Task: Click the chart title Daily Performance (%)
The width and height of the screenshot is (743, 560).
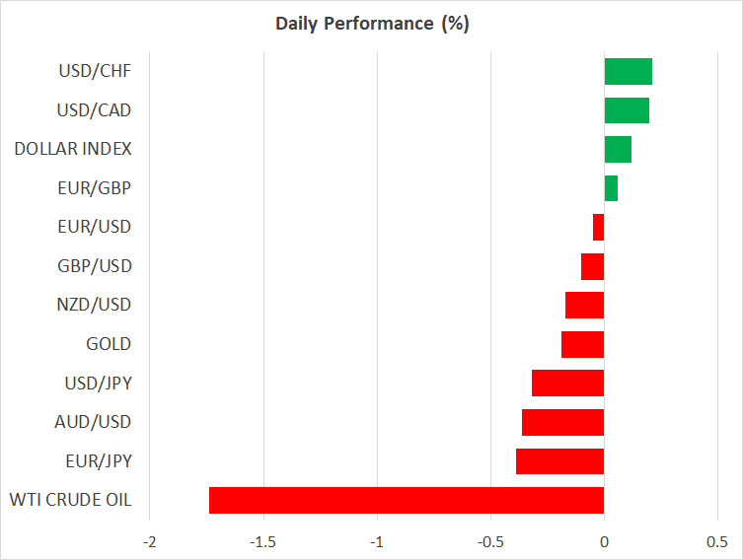Action: click(371, 24)
